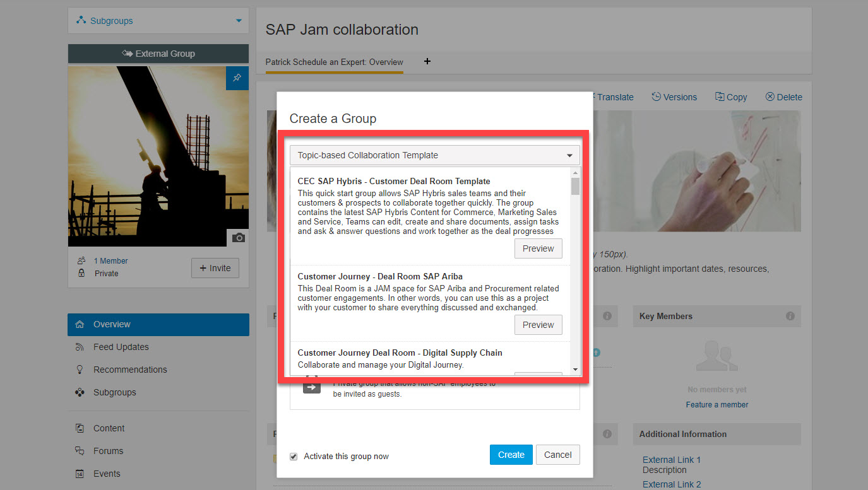
Task: Select CEC SAP Hybris - Customer Deal Room Template
Action: point(394,181)
